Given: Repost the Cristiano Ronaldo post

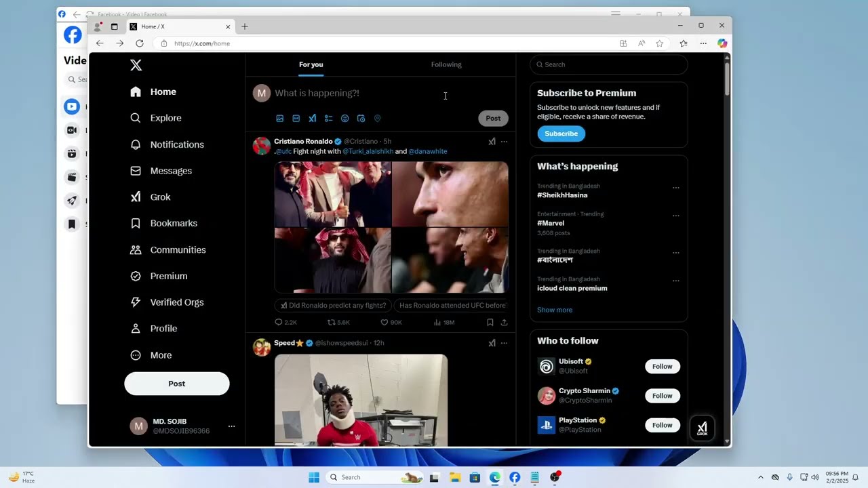Looking at the screenshot, I should [338, 323].
